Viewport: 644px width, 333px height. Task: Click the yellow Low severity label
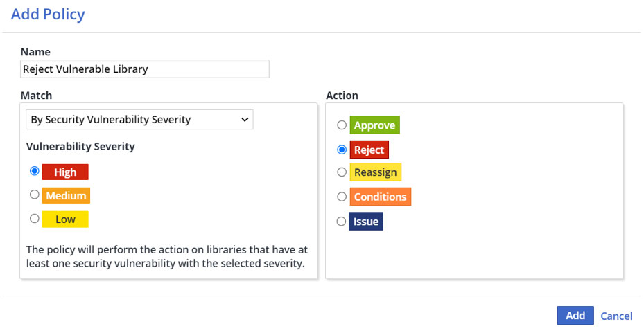(x=65, y=219)
